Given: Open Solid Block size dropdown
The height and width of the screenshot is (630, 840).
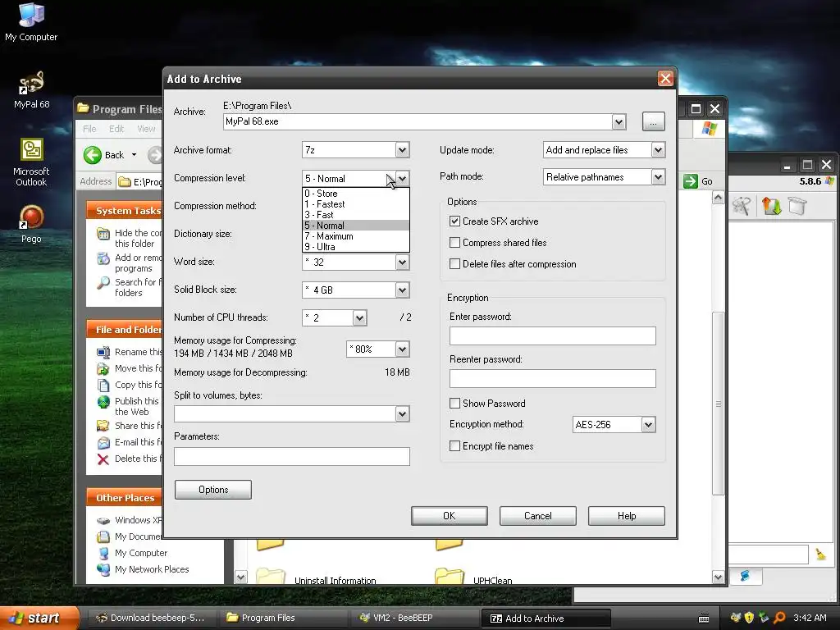Looking at the screenshot, I should [402, 290].
